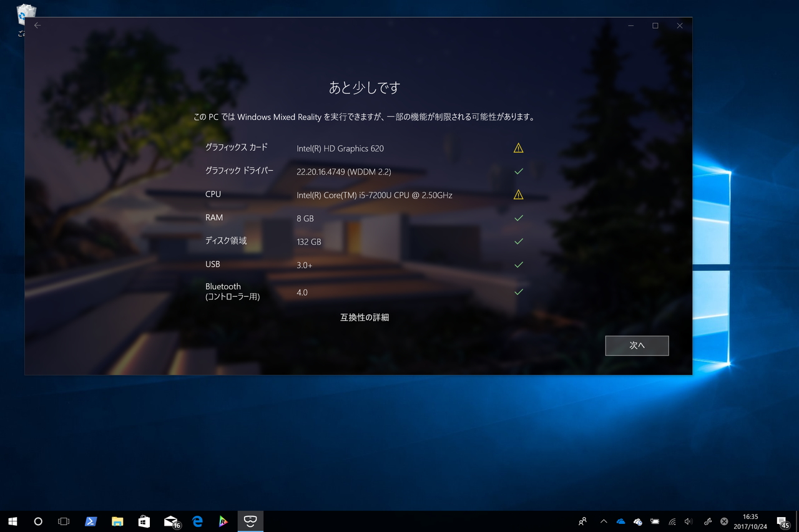This screenshot has height=532, width=799.
Task: Click the People icon near the system tray
Action: point(582,521)
